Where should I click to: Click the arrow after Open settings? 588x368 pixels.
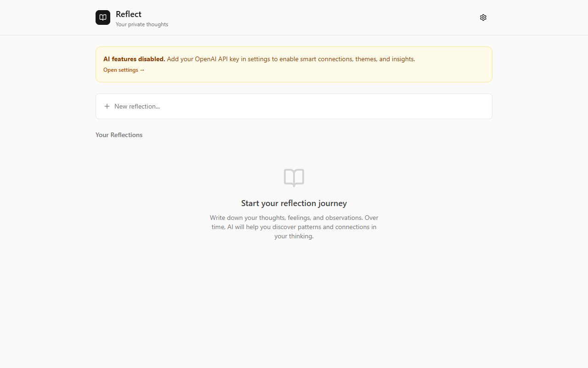coord(142,70)
